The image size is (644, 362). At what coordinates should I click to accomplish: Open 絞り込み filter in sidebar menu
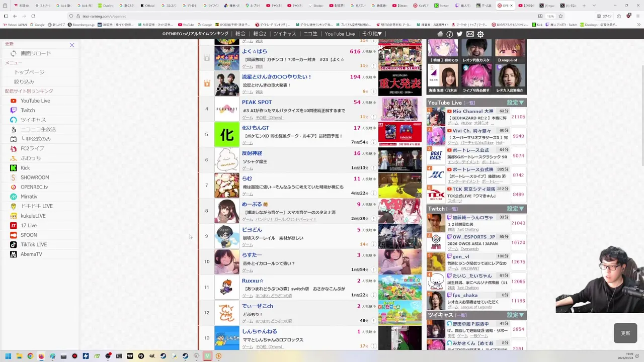(24, 81)
